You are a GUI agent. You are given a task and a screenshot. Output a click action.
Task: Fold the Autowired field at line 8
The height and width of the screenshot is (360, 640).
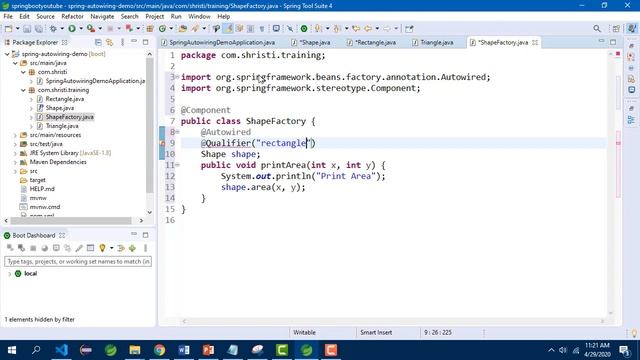point(178,132)
